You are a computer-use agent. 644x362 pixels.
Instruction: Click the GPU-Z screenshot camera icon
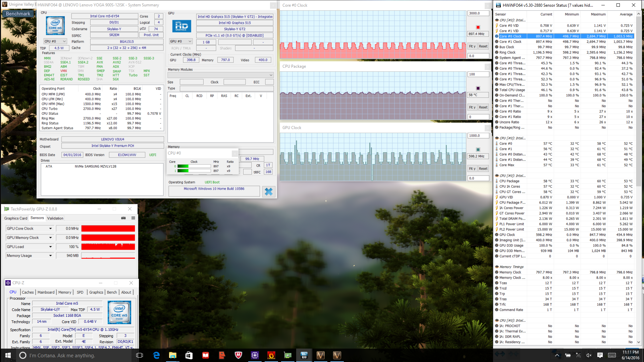(x=123, y=218)
